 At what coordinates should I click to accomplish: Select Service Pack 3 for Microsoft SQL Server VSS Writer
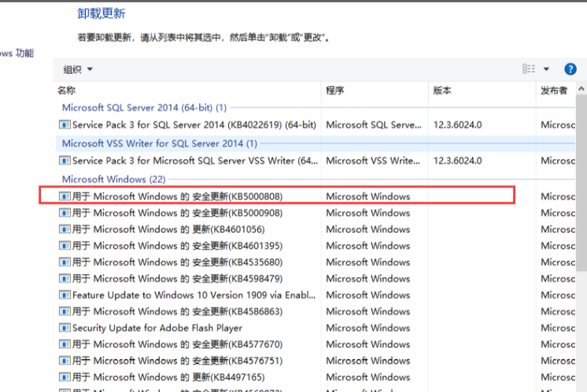(194, 161)
